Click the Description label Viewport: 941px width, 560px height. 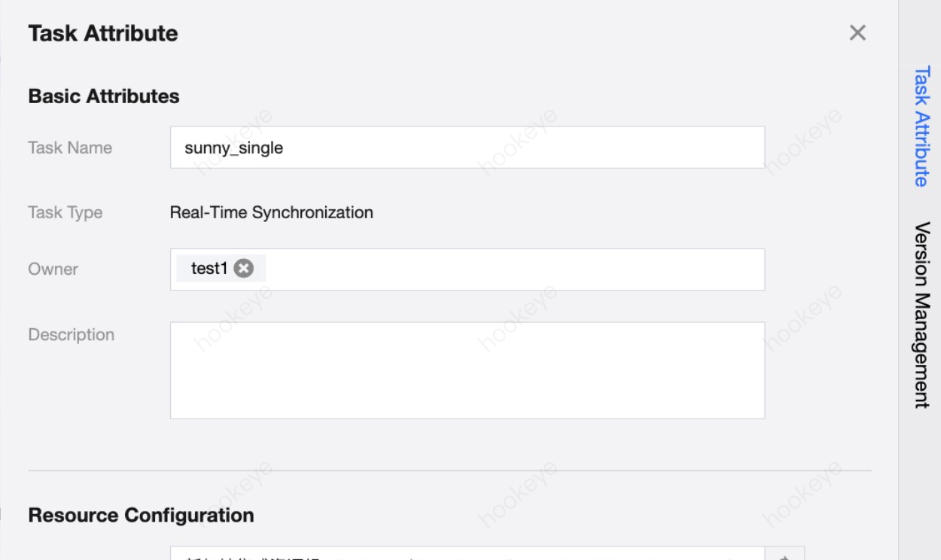(72, 334)
